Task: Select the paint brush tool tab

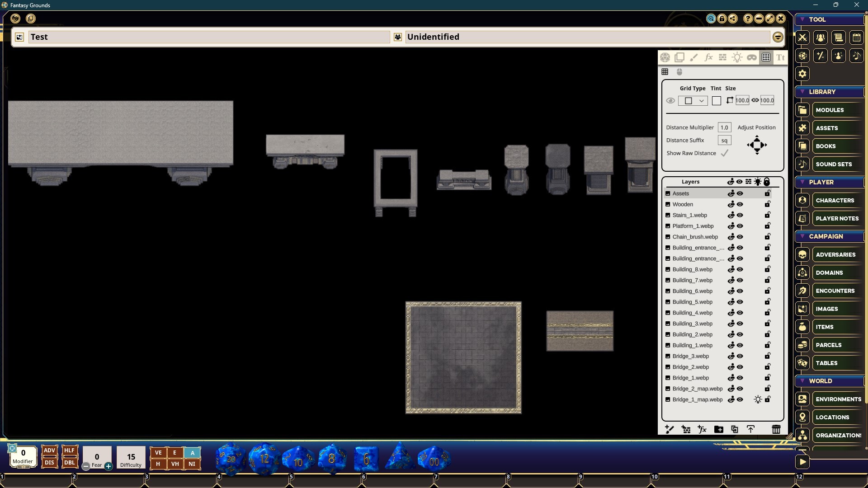Action: pyautogui.click(x=693, y=57)
